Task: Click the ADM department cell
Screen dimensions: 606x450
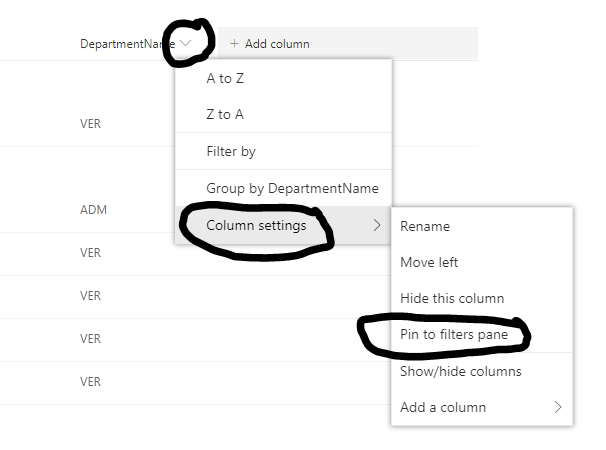Action: [x=93, y=210]
